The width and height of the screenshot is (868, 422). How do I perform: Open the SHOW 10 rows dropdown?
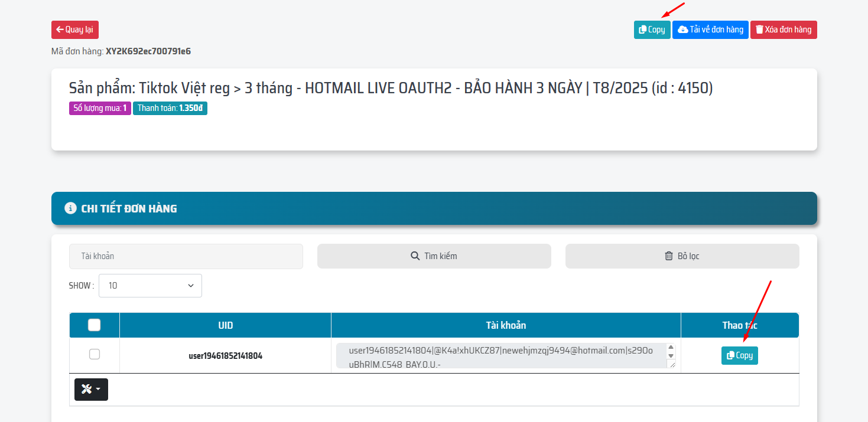pos(150,286)
